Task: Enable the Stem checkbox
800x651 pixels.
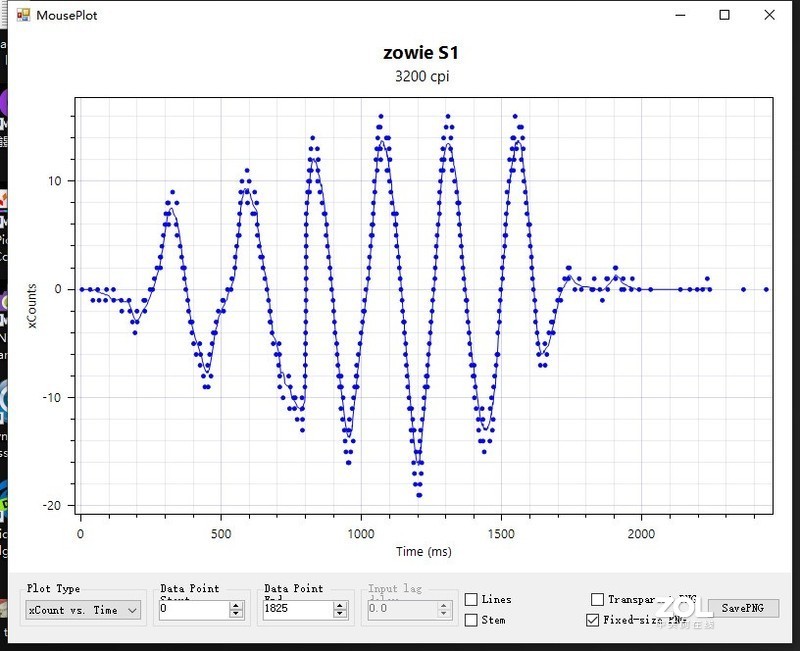Action: click(471, 620)
